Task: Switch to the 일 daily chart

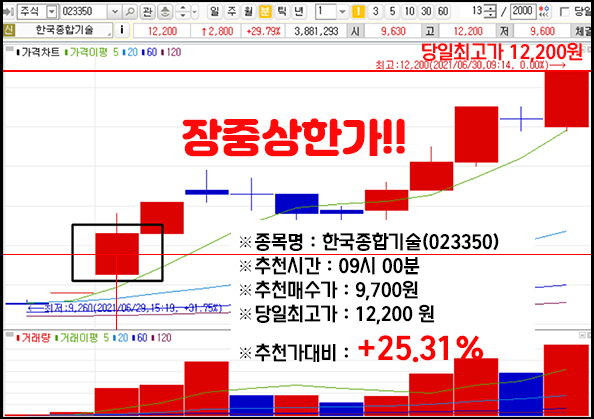Action: (214, 12)
